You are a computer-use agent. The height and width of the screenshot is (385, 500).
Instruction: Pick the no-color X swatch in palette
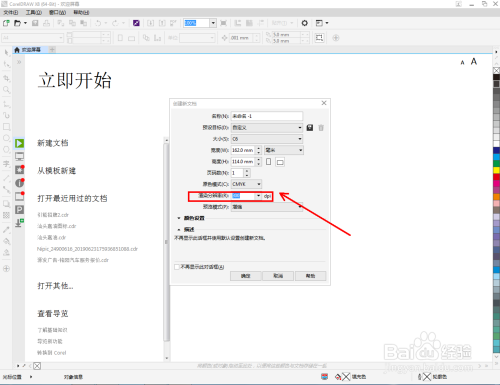tap(496, 70)
